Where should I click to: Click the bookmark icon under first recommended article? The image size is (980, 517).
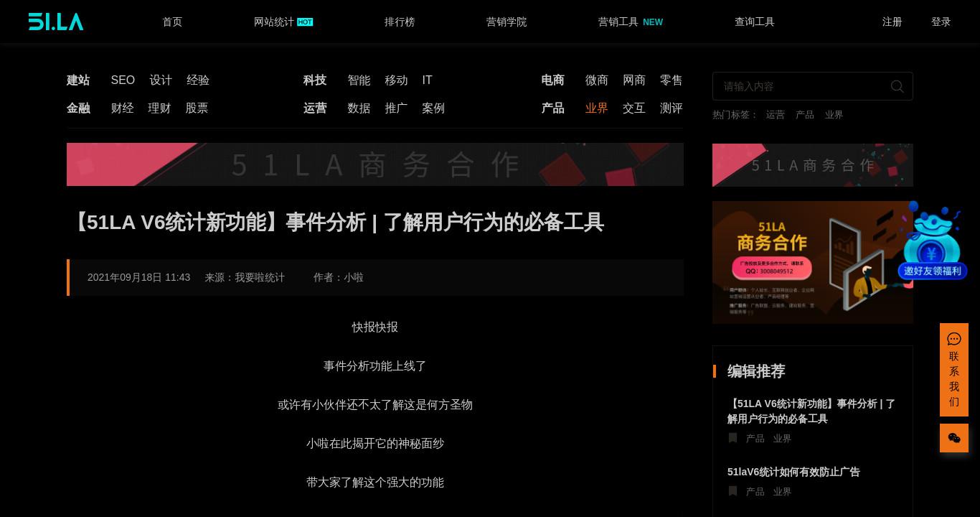pos(732,438)
